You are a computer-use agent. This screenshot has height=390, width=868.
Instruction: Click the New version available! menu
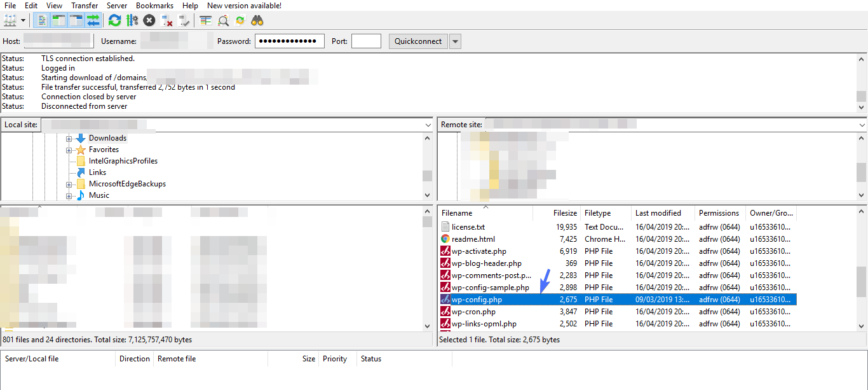(x=244, y=5)
